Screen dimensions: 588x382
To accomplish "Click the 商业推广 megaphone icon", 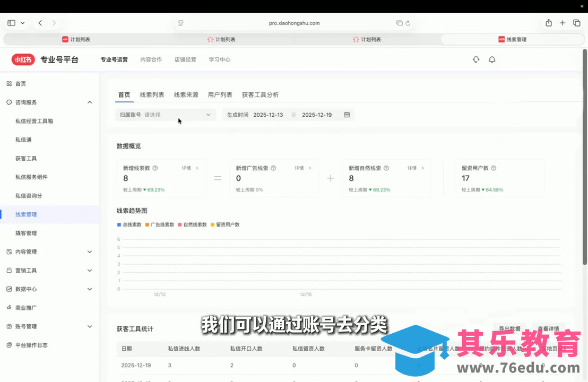I will pyautogui.click(x=9, y=307).
